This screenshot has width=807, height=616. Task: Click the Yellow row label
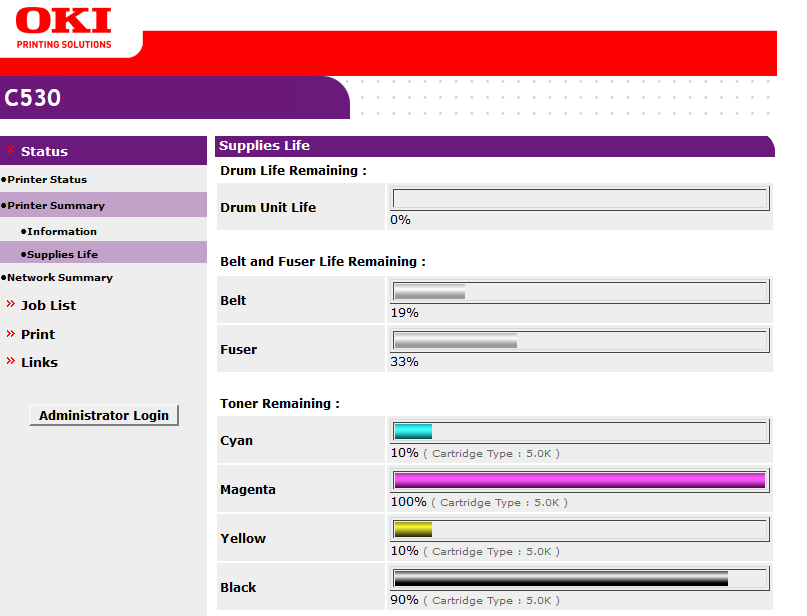pyautogui.click(x=243, y=538)
